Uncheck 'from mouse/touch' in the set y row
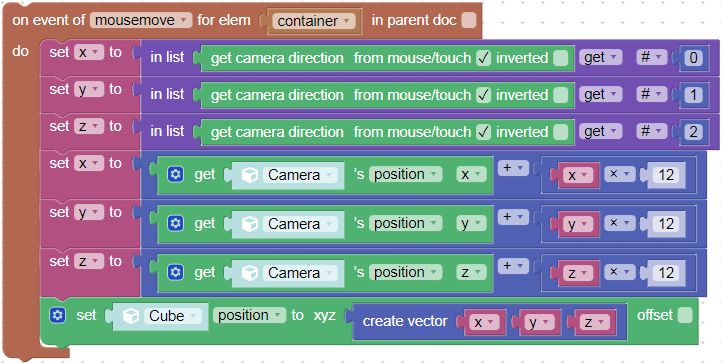Image resolution: width=722 pixels, height=363 pixels. (x=483, y=95)
